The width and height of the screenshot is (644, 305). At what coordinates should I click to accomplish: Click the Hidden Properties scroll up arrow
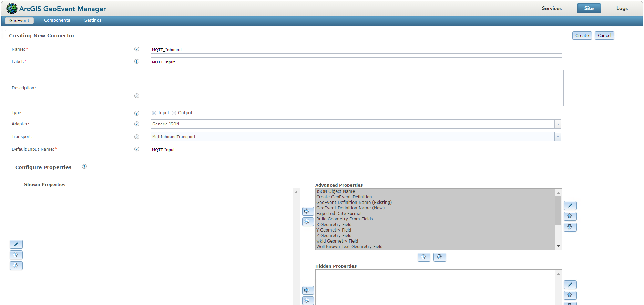(558, 274)
